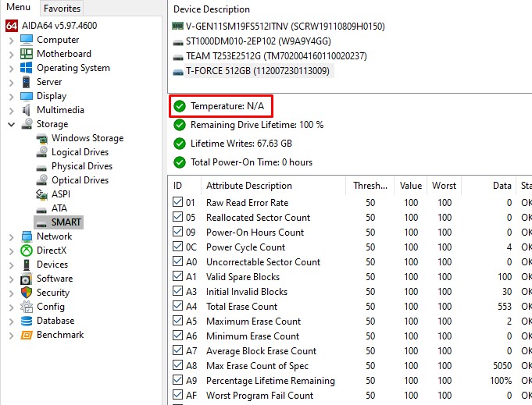Expand the Operating System node
532x405 pixels.
11,69
